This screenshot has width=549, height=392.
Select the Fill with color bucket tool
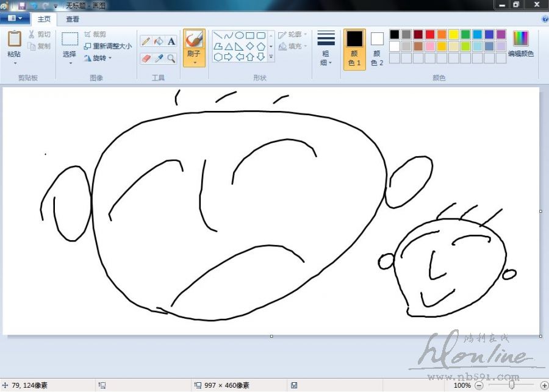(159, 41)
